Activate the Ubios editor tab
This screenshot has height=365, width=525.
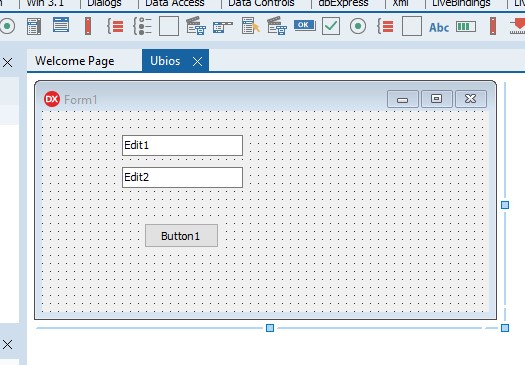point(165,61)
